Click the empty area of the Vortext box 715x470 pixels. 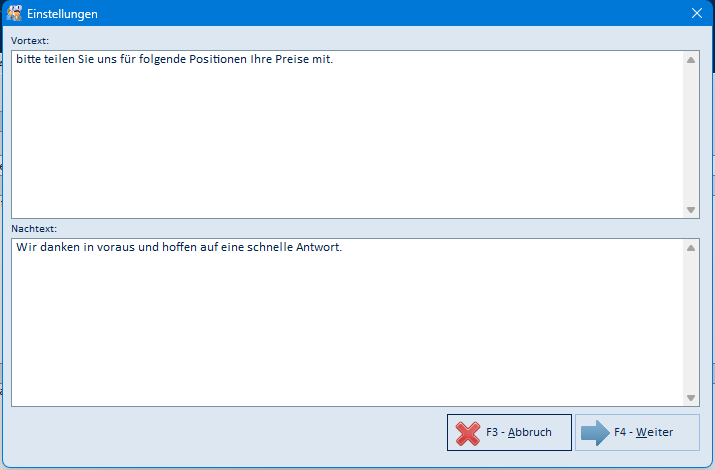pyautogui.click(x=347, y=142)
